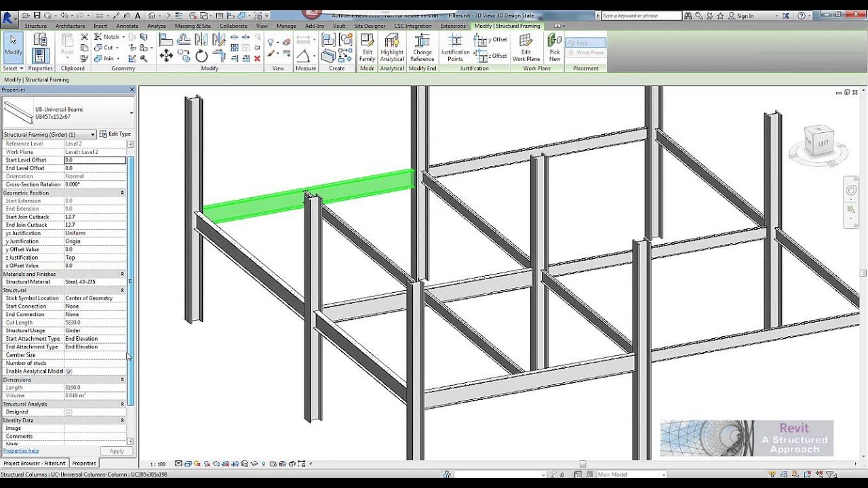
Task: Select the y Offset justification tool
Action: click(492, 40)
